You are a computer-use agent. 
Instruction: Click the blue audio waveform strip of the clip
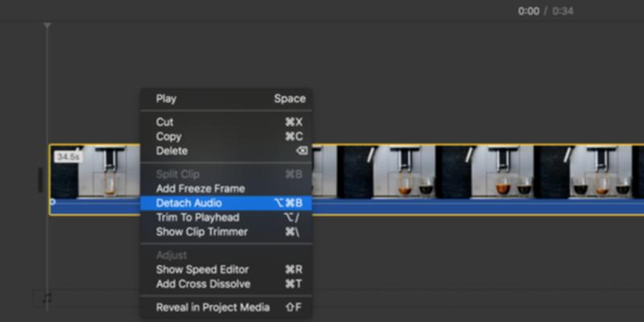(477, 207)
